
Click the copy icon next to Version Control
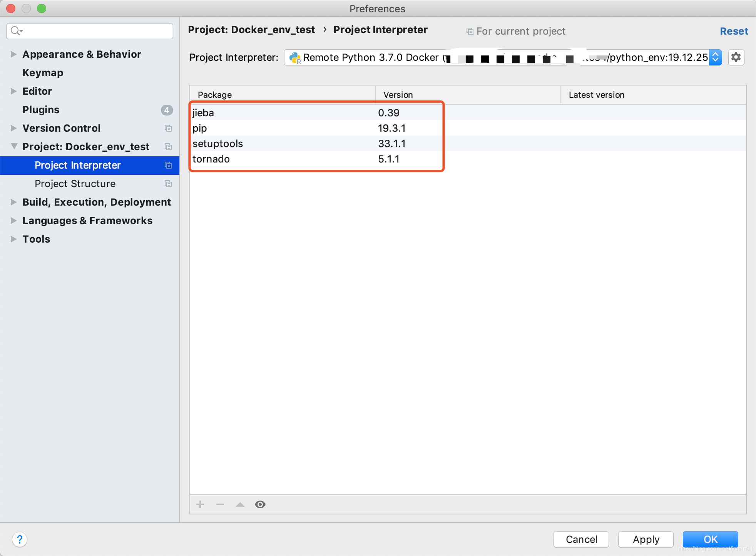[168, 128]
